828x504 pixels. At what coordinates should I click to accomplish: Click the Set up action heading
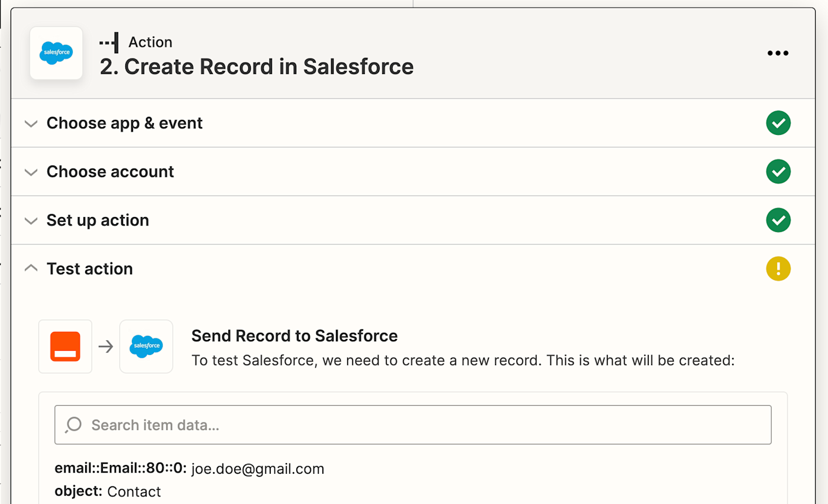tap(98, 220)
